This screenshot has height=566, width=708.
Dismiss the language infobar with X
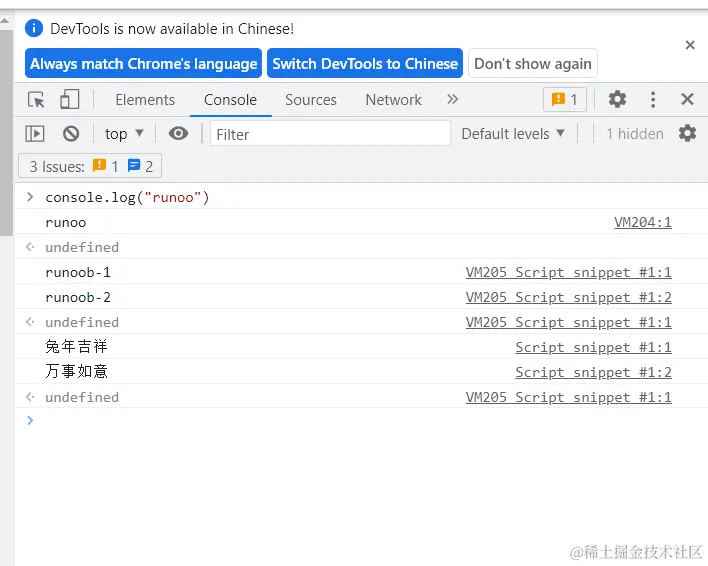[690, 45]
